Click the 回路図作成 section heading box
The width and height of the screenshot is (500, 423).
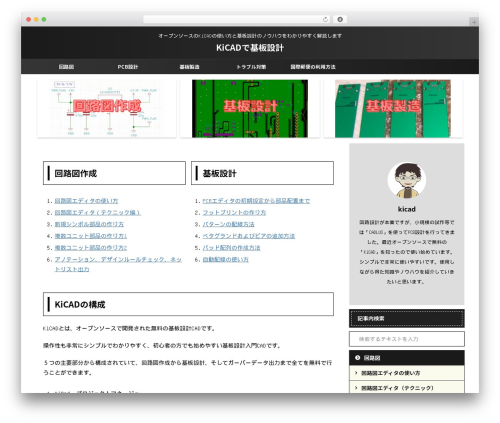click(114, 173)
